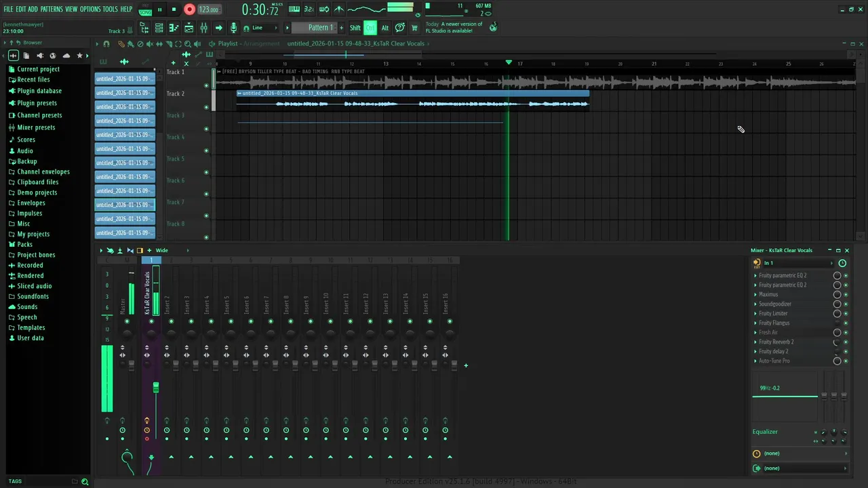The image size is (868, 488).
Task: Open the ADD menu
Action: (33, 9)
